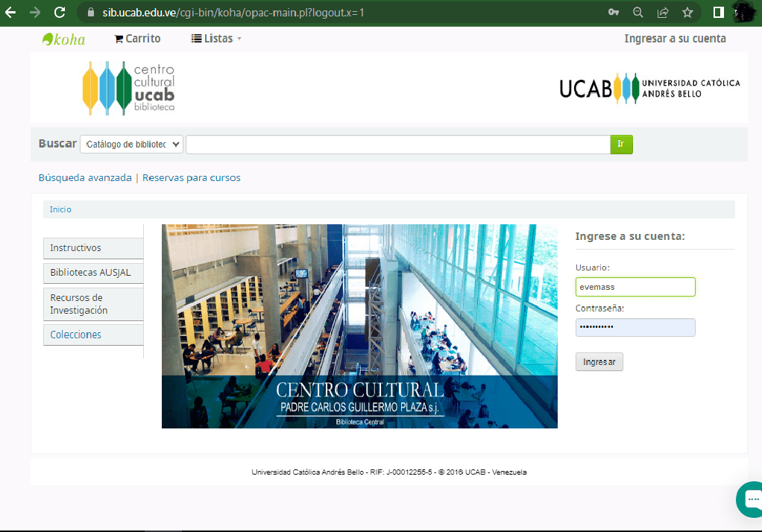Click the Centro Cultural UCAB biblioteca logo

128,88
